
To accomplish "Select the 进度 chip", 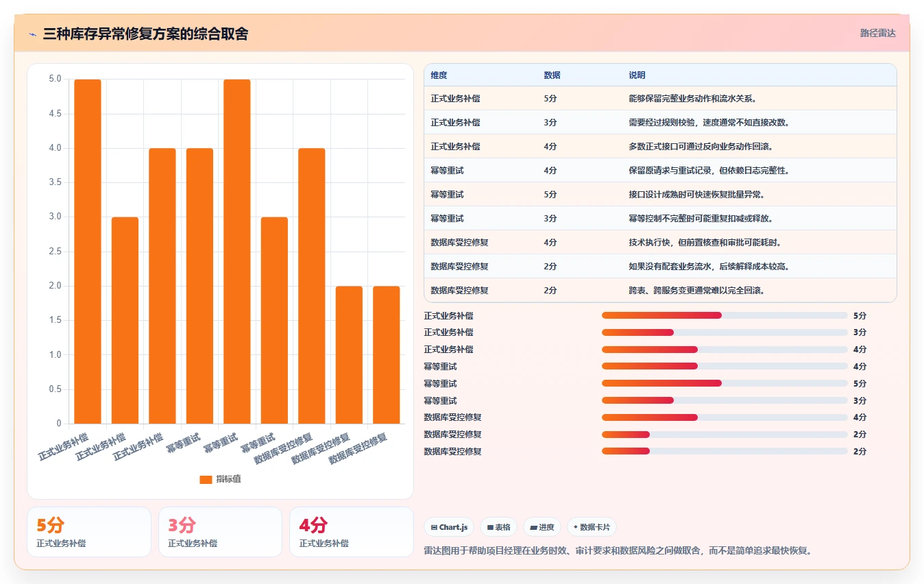I will tap(542, 527).
